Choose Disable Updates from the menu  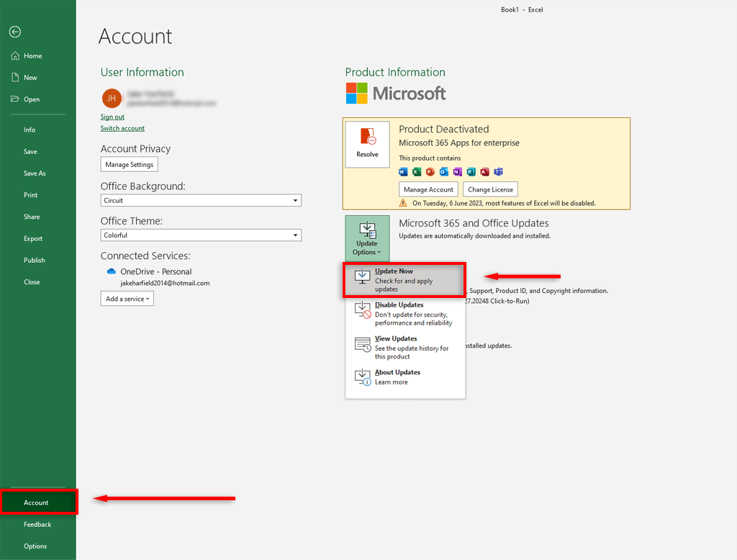pyautogui.click(x=404, y=314)
